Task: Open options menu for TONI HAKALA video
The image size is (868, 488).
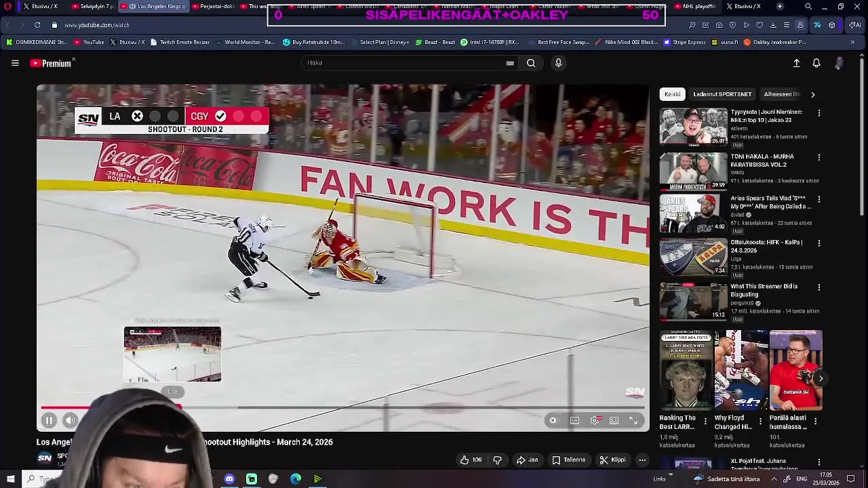Action: coord(819,157)
